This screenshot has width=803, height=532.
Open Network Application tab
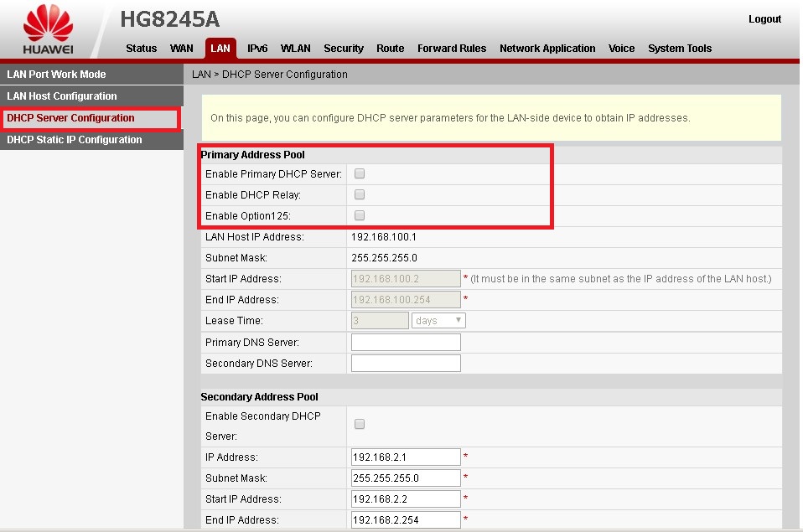547,48
